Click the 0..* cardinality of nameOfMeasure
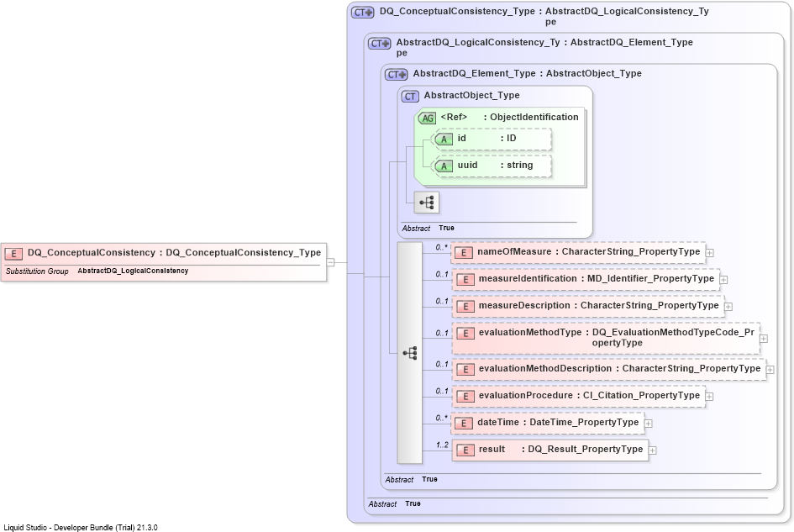This screenshot has height=532, width=794. (x=442, y=247)
